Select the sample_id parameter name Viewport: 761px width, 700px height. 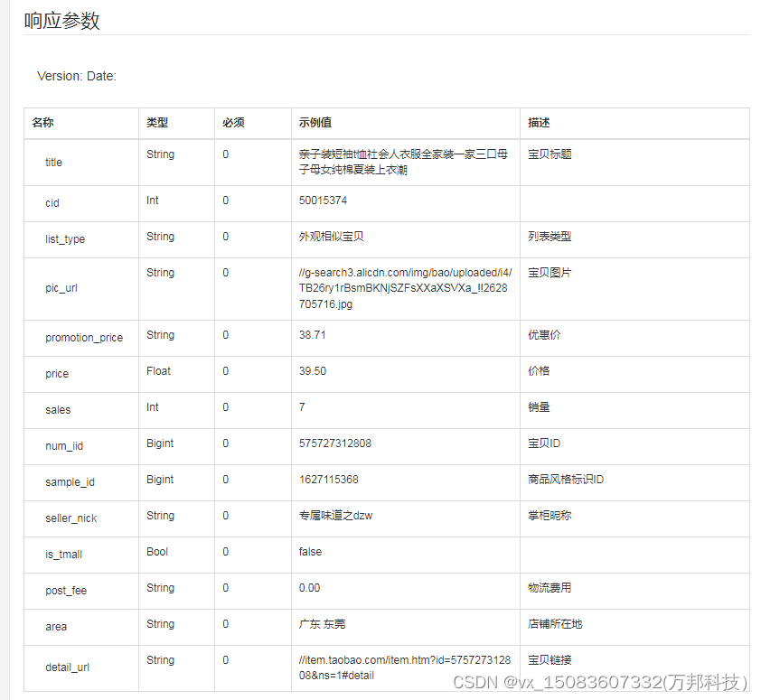[x=70, y=482]
